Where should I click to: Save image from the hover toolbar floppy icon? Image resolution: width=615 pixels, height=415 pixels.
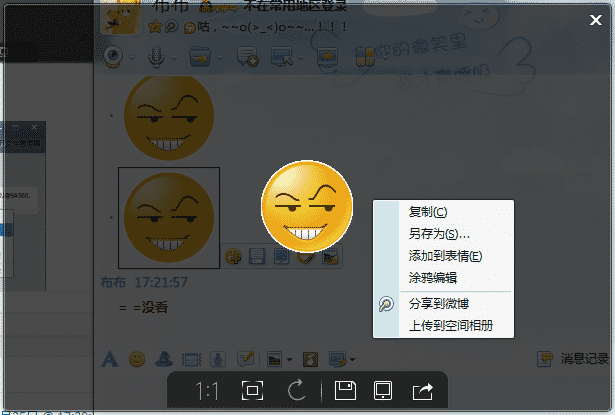257,257
